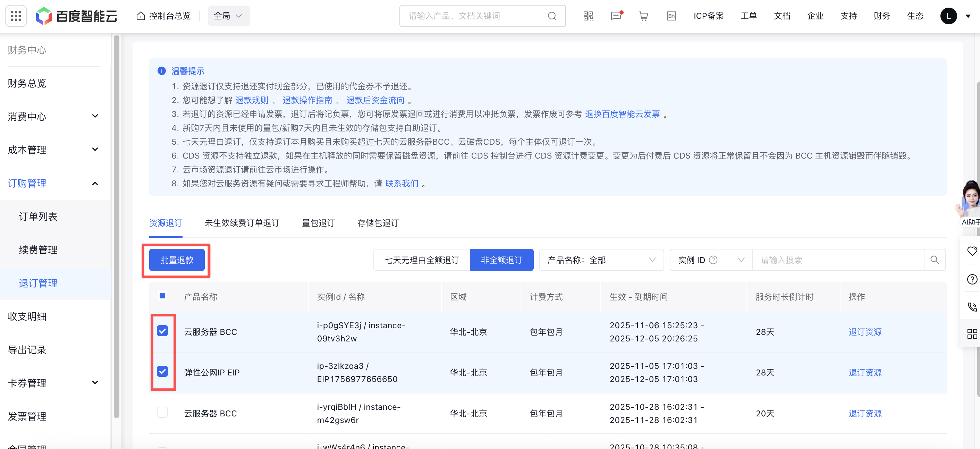Click the search button beside instance search field

(935, 260)
